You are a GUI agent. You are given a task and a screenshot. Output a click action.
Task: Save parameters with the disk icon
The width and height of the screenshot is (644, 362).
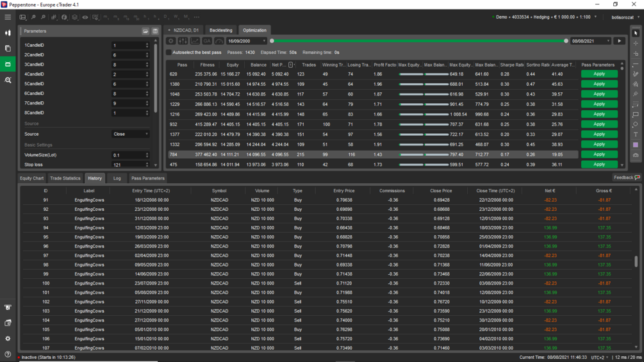pyautogui.click(x=155, y=31)
